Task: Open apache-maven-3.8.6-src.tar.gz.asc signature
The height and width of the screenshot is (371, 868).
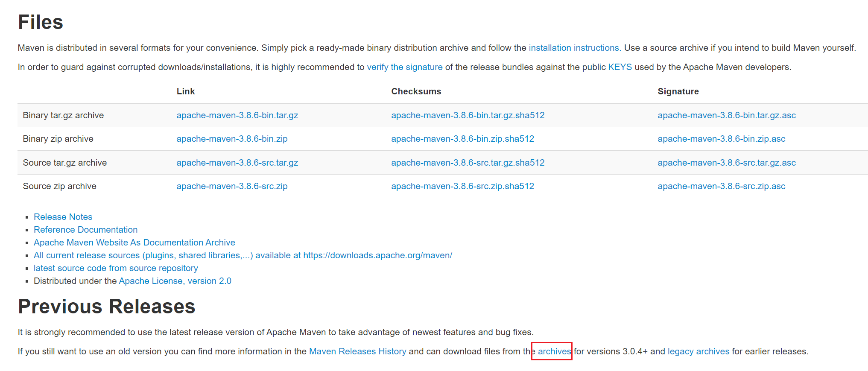Action: (727, 163)
